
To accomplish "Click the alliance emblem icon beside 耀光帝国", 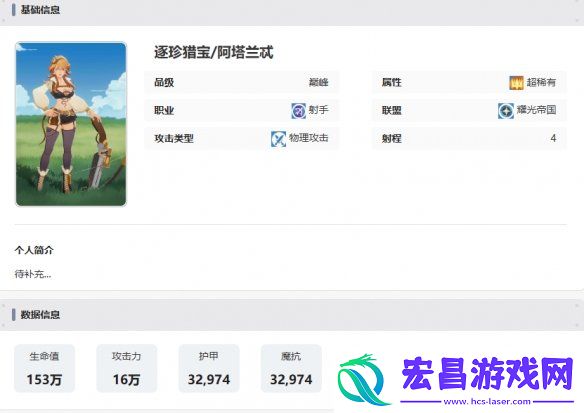I will click(506, 111).
